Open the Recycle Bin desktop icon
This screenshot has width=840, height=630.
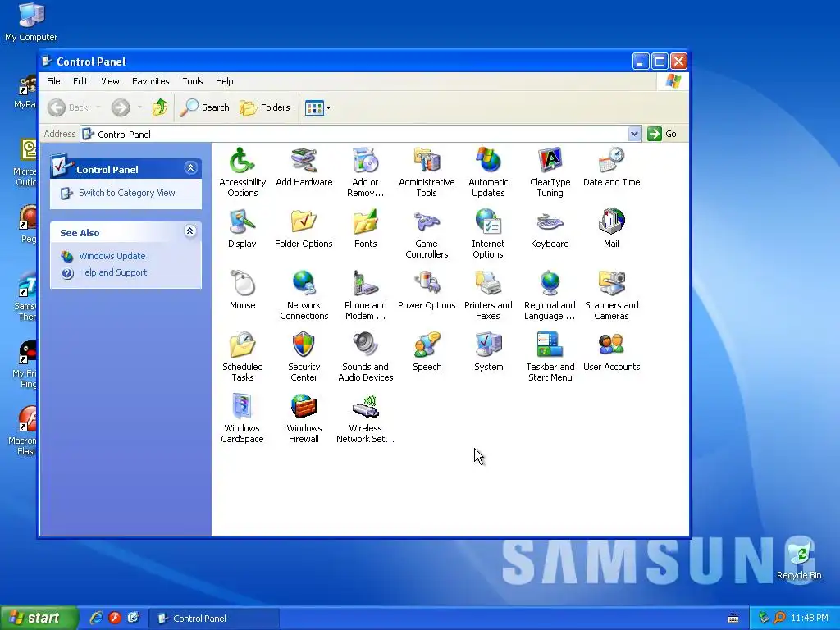click(799, 561)
